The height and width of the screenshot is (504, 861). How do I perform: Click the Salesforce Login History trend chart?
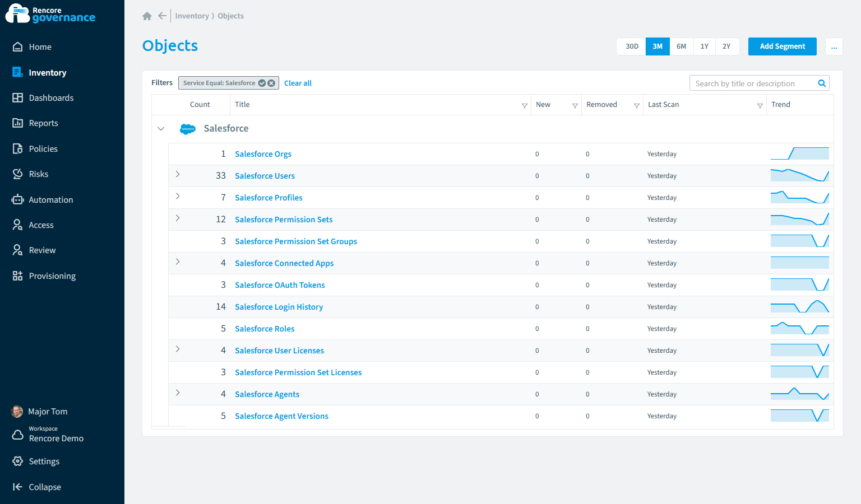800,306
